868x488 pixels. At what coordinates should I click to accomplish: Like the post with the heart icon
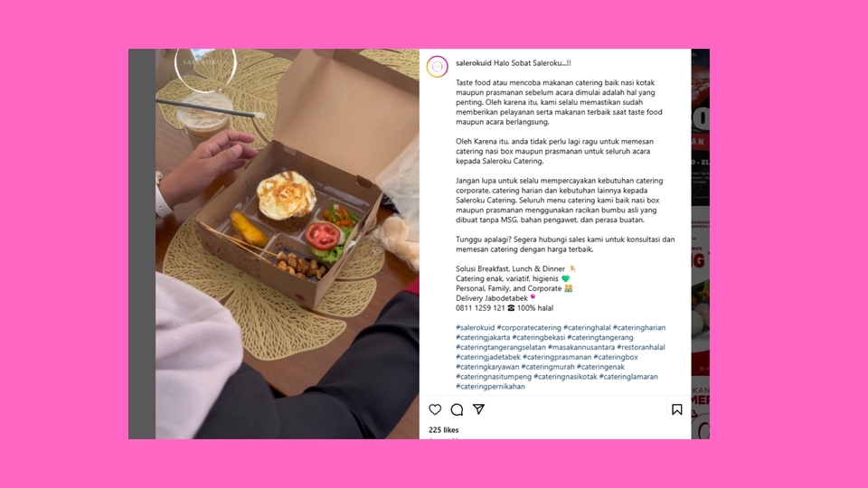435,409
